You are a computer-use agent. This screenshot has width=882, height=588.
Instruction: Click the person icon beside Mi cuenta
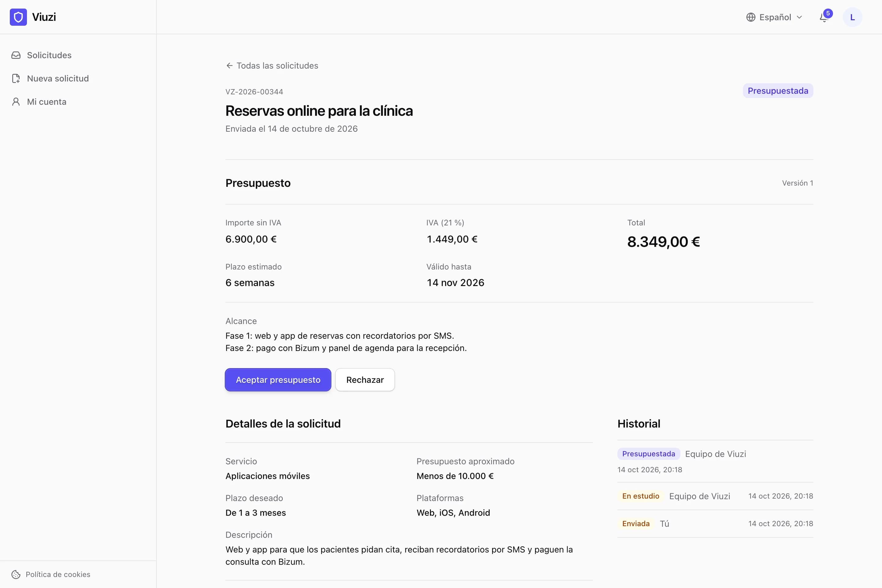[x=16, y=102]
